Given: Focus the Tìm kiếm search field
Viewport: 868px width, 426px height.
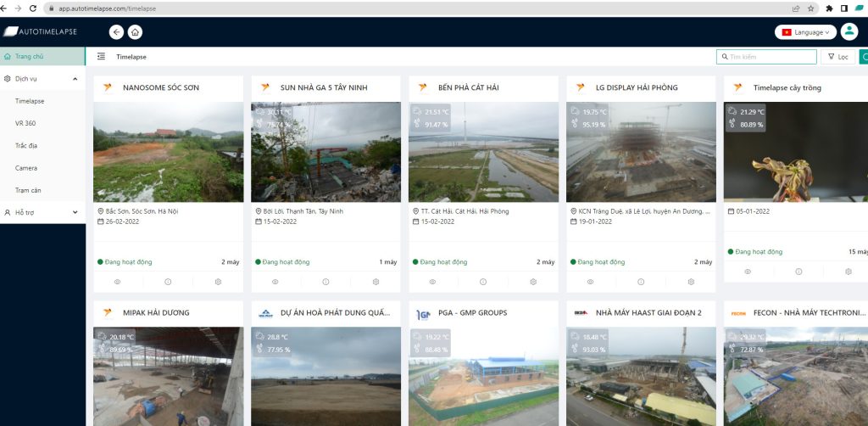Looking at the screenshot, I should coord(766,57).
